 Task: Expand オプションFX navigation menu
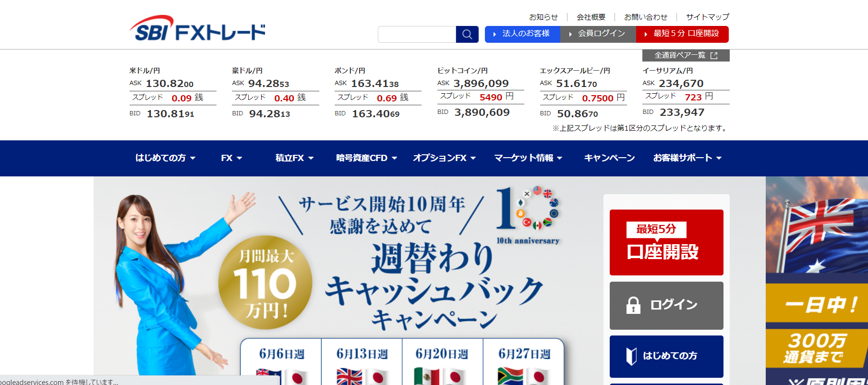click(444, 158)
